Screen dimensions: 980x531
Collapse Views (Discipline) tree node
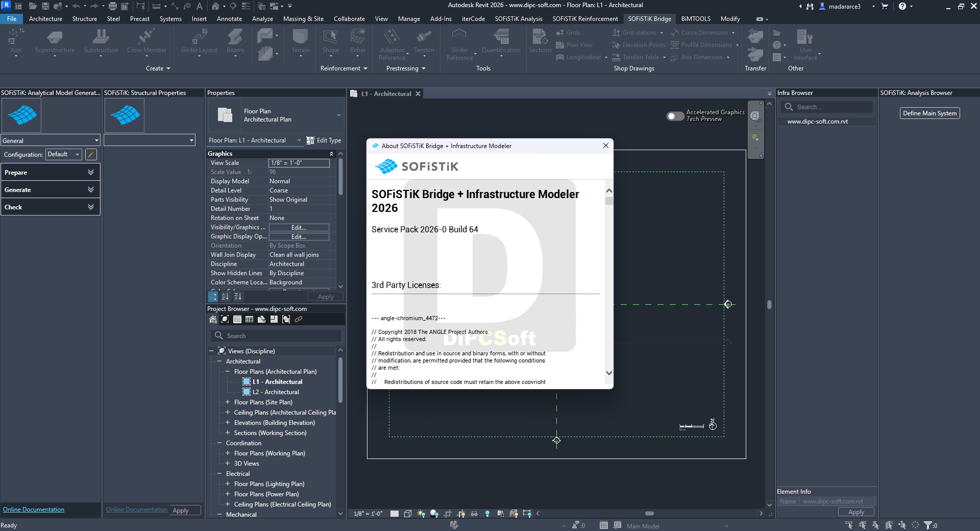(211, 351)
